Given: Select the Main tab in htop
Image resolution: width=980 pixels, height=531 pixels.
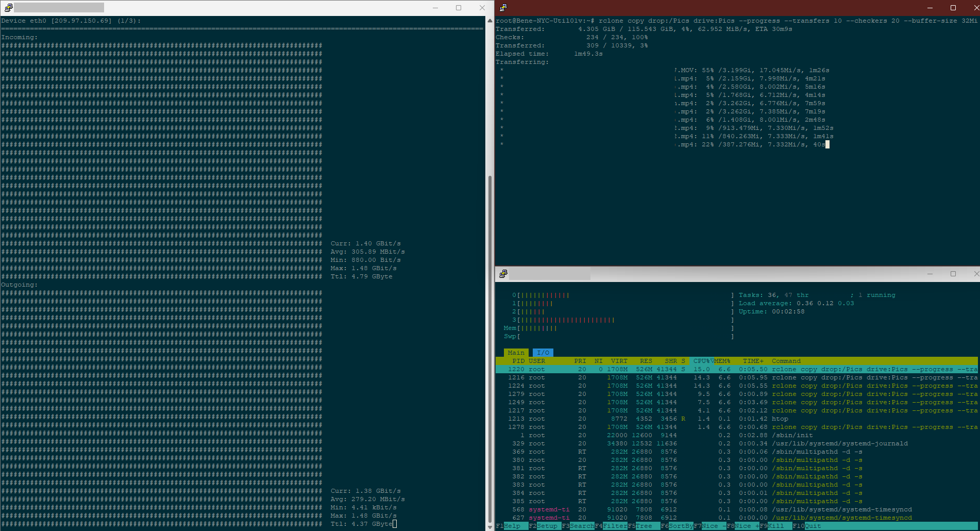Looking at the screenshot, I should click(516, 353).
